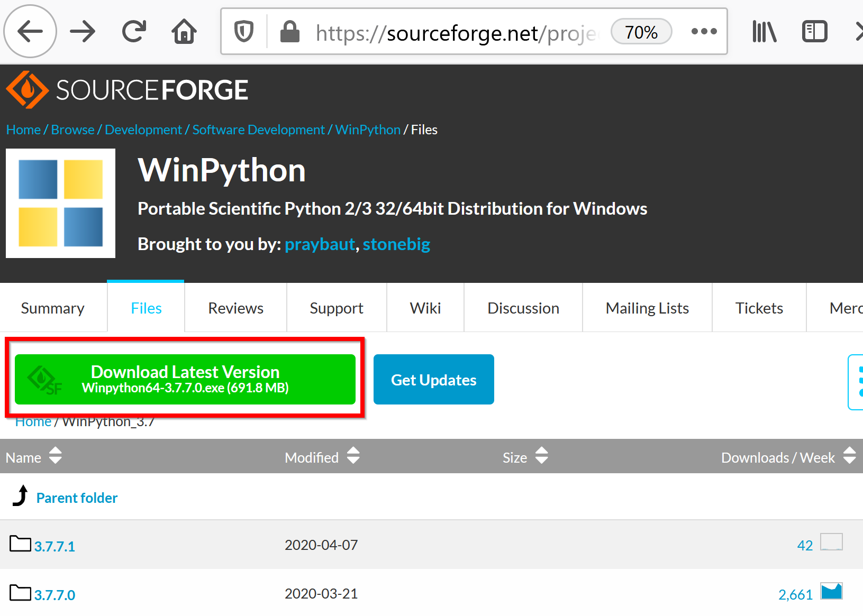Open the Discussion tab

(x=523, y=308)
